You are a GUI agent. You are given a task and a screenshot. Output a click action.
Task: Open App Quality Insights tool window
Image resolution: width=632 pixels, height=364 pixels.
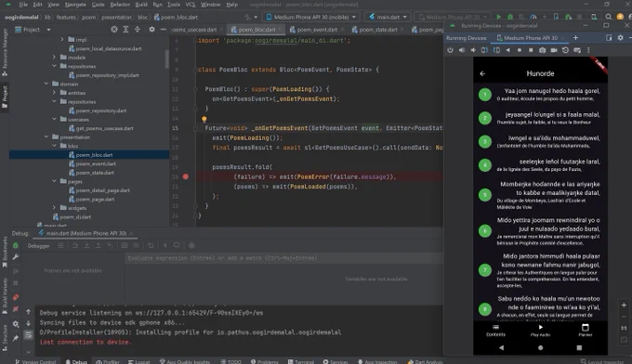(186, 361)
